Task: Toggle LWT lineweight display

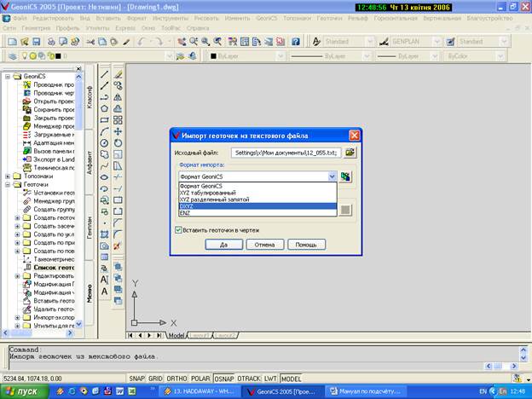Action: (x=270, y=379)
